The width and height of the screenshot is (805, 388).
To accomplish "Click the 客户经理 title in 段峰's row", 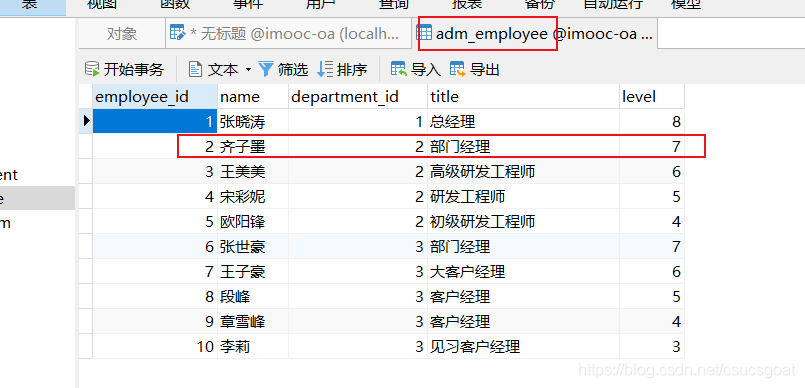I will tap(523, 297).
